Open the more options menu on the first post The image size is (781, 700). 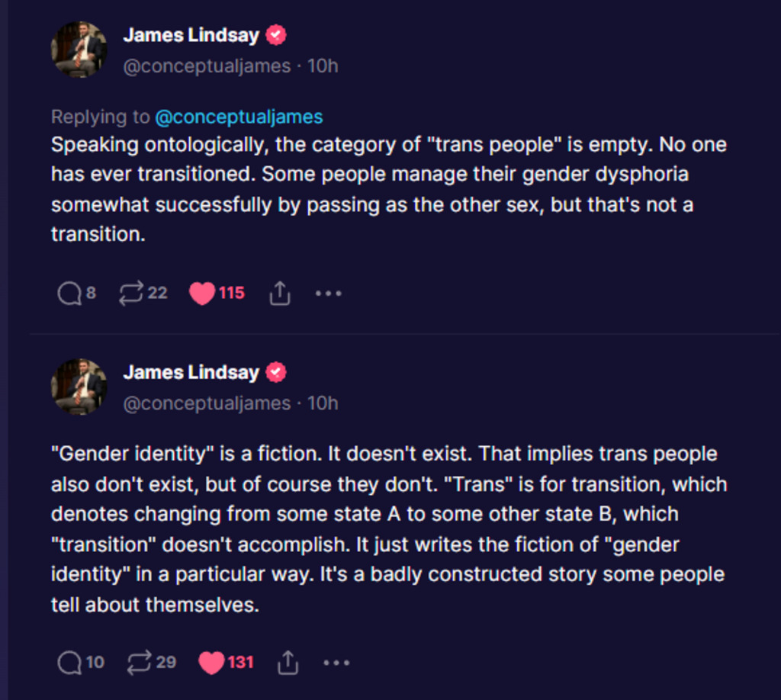[x=328, y=294]
